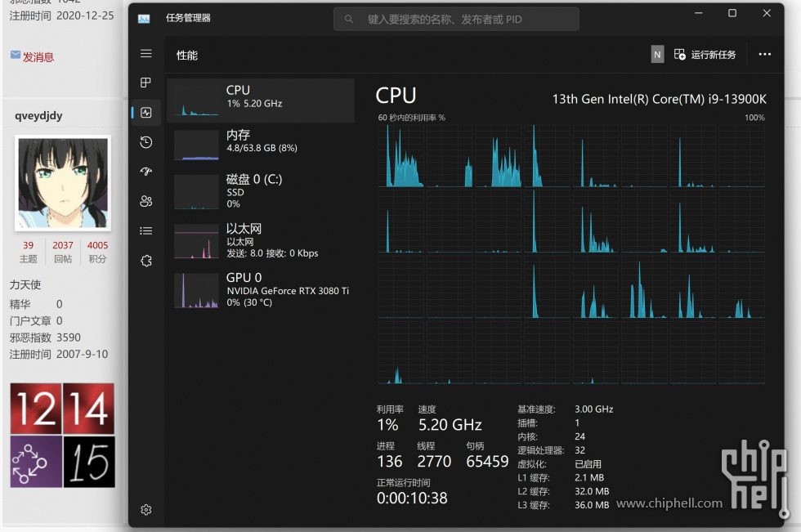Click the base speed value 3.00 GHz
The width and height of the screenshot is (801, 532).
(x=593, y=409)
